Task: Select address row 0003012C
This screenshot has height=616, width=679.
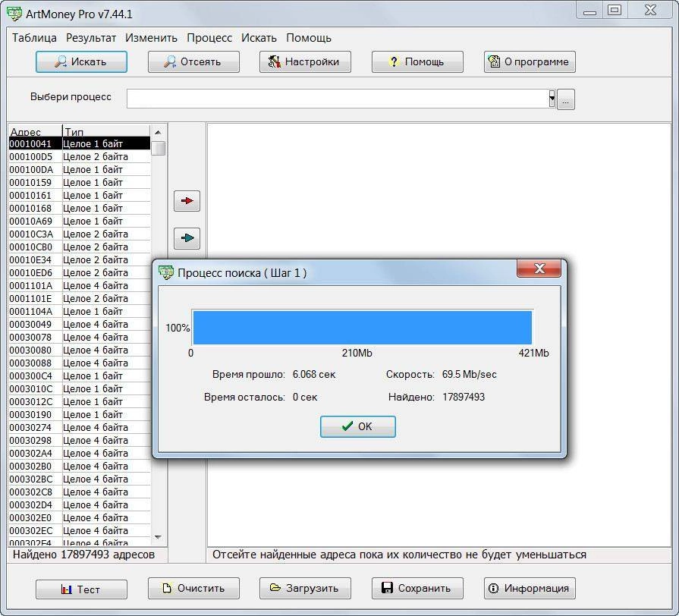Action: (x=80, y=402)
